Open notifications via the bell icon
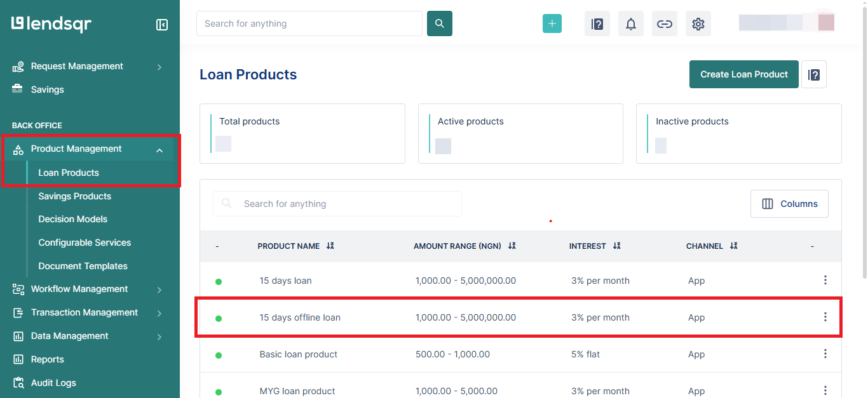This screenshot has width=868, height=398. tap(630, 23)
